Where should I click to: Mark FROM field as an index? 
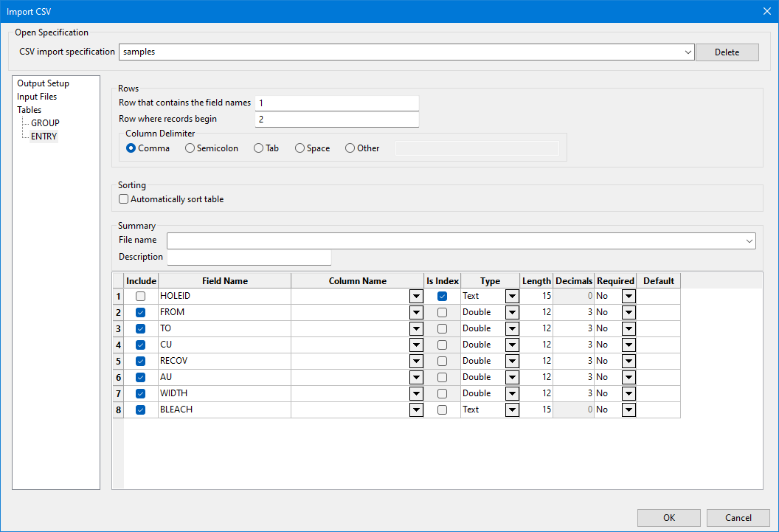pyautogui.click(x=442, y=312)
